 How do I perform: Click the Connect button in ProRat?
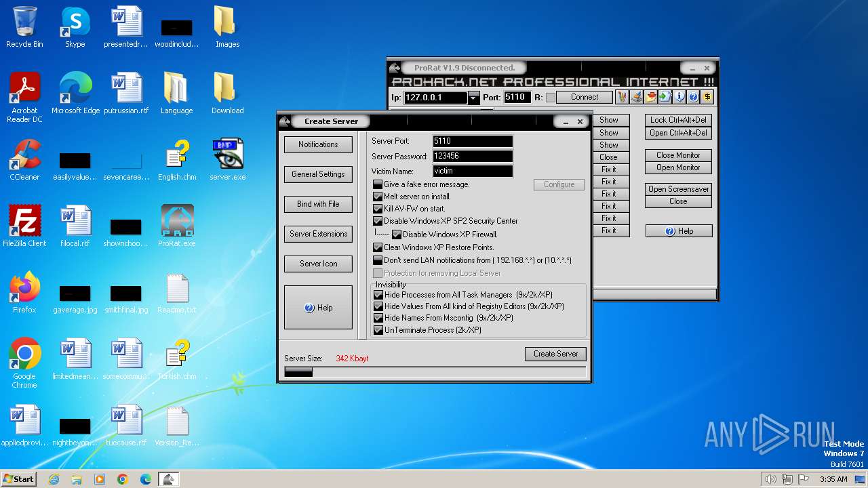(585, 98)
